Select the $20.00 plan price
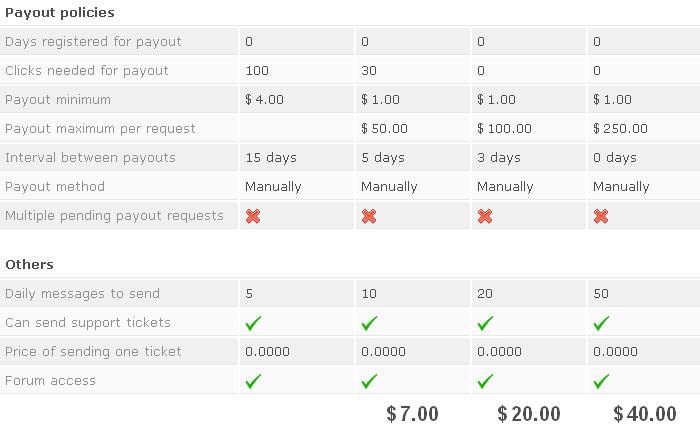 (x=529, y=414)
